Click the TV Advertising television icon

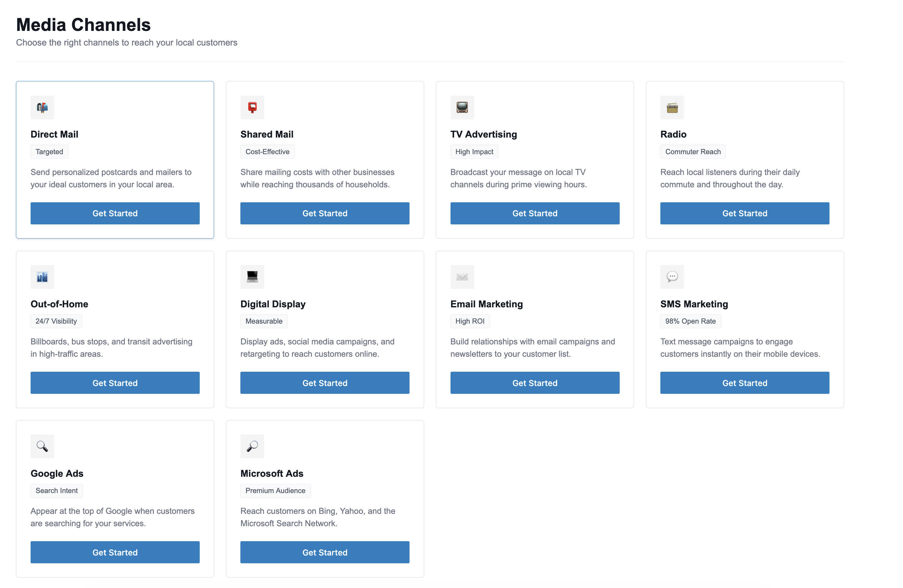coord(462,107)
